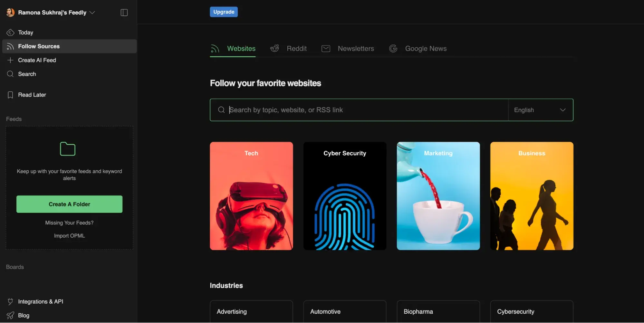Click the Today icon in sidebar
The image size is (644, 323).
[x=10, y=33]
